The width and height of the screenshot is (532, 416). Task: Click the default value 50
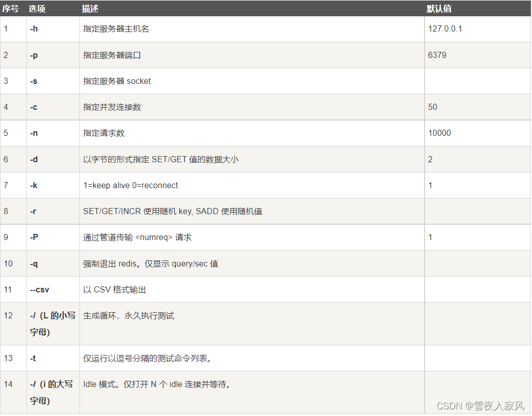pyautogui.click(x=433, y=107)
